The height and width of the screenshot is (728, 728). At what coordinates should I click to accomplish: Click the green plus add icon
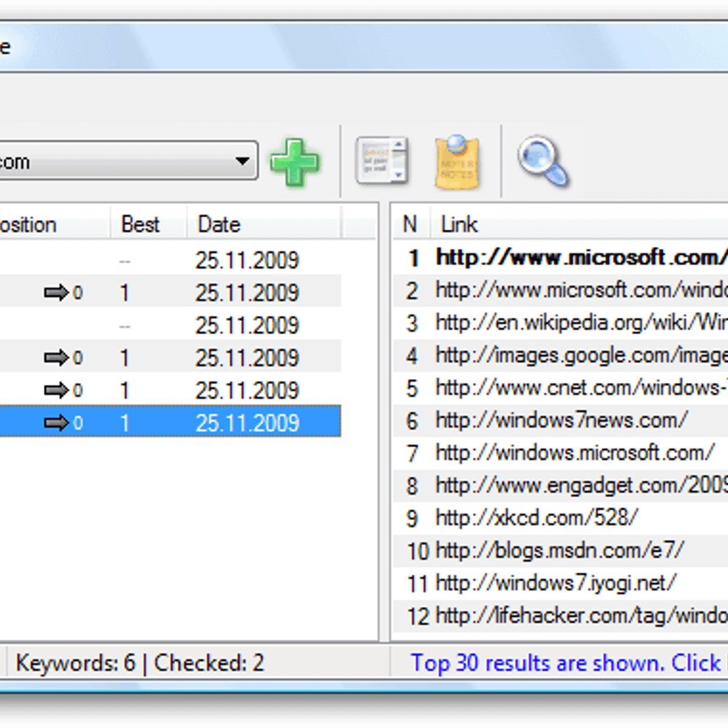click(x=295, y=163)
